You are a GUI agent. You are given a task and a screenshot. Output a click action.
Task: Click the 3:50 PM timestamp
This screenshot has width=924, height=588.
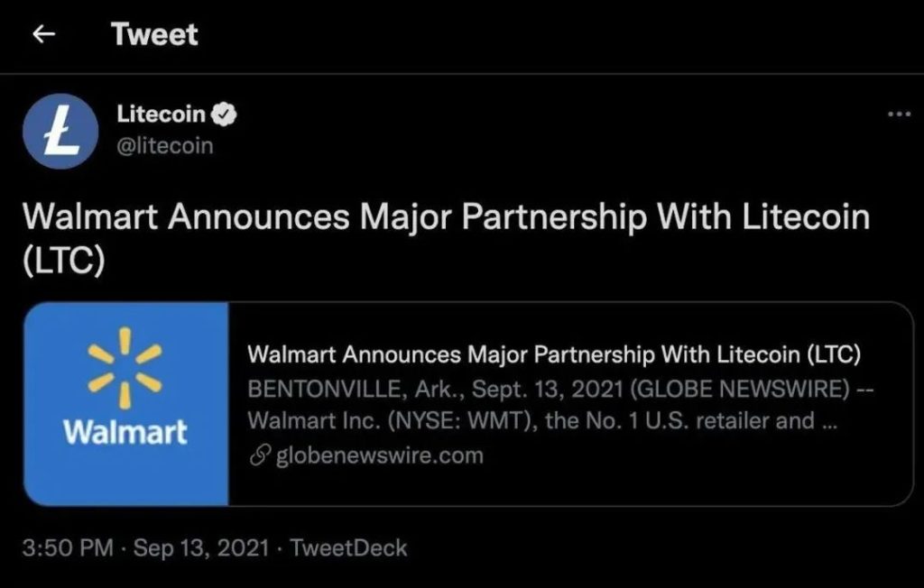[x=68, y=548]
